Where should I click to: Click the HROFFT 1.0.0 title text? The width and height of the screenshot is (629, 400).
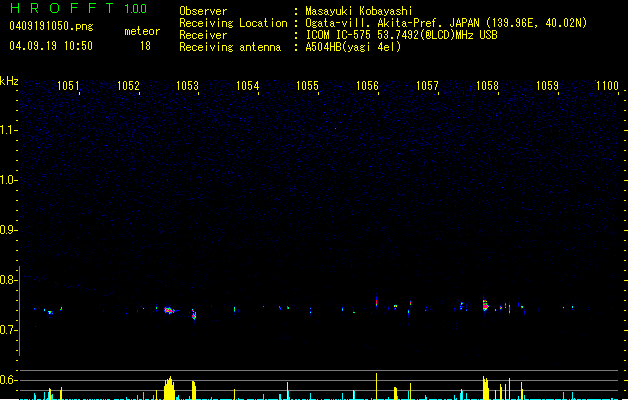point(78,8)
